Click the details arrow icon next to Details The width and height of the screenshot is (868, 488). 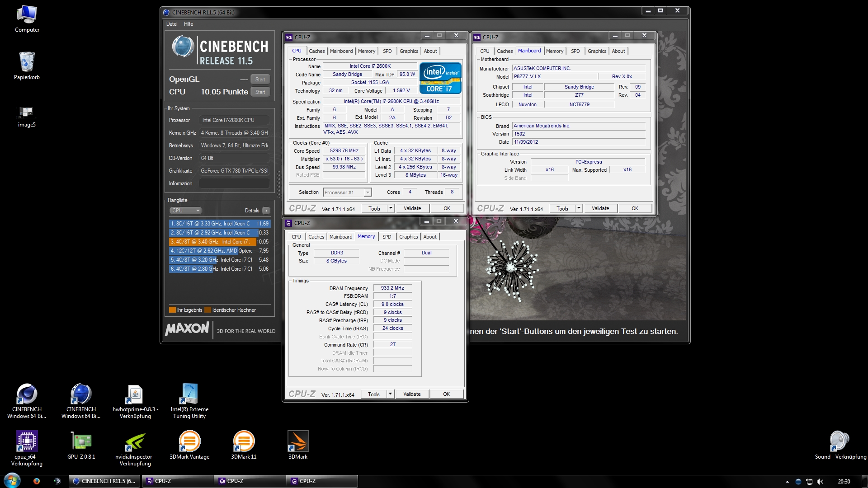(266, 211)
